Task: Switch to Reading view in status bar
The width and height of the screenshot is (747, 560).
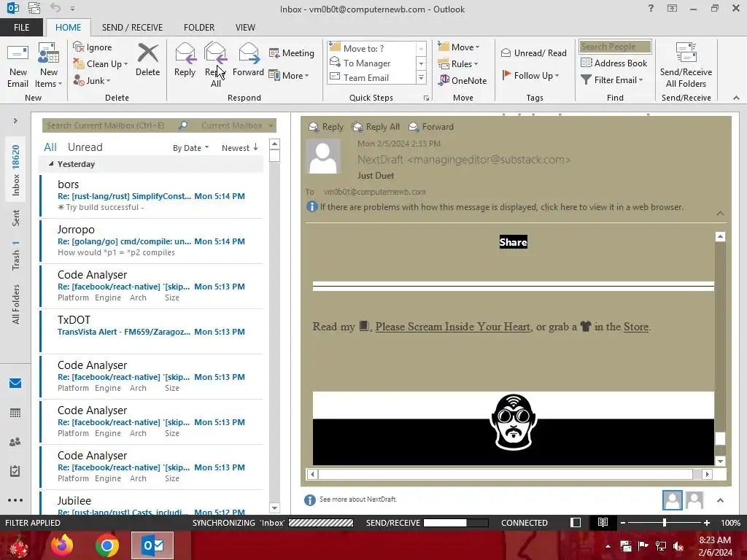Action: 603,523
